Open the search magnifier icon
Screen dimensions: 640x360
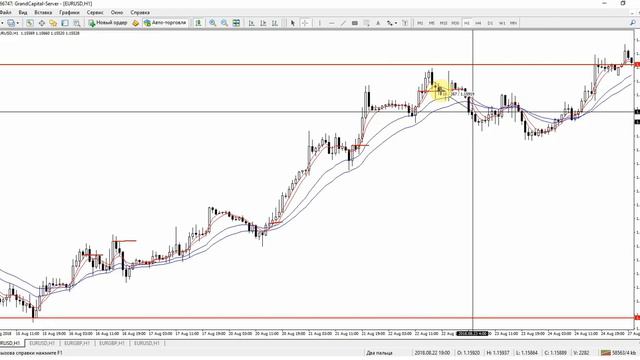tap(632, 23)
